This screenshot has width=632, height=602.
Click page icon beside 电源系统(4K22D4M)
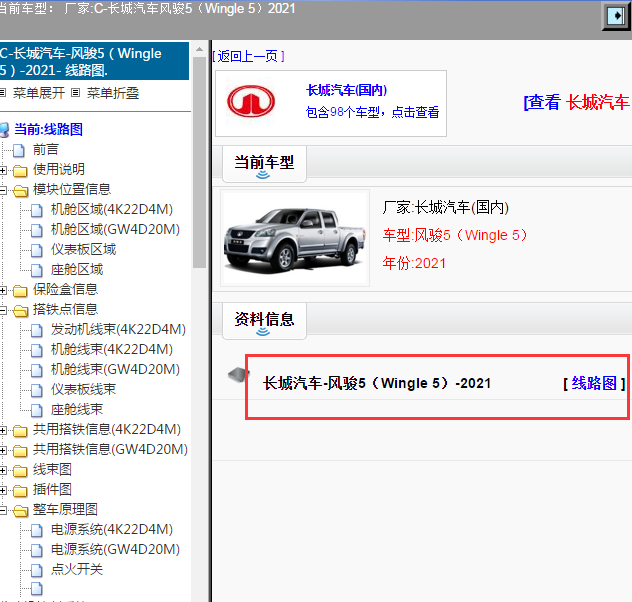(x=37, y=530)
